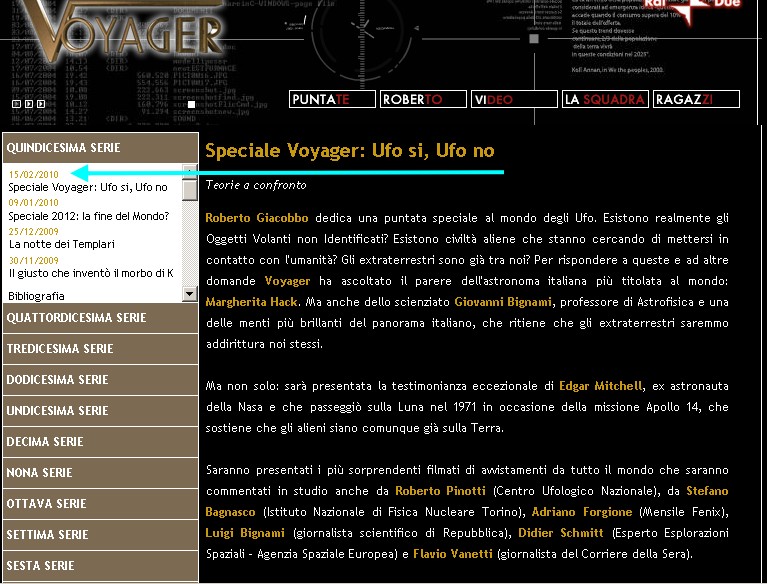The width and height of the screenshot is (767, 584).
Task: Click the article heading 'Speciale Voyager: Ufo si, Ufo no'
Action: coord(350,151)
